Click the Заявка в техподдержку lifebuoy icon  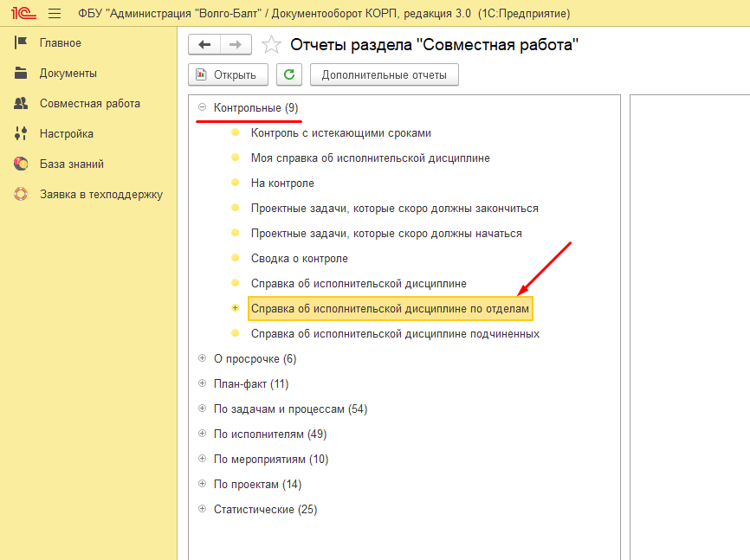22,194
